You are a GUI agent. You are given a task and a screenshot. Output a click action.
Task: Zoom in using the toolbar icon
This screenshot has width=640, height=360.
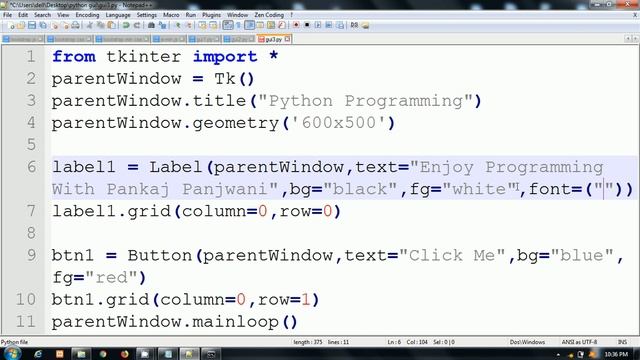[x=178, y=25]
